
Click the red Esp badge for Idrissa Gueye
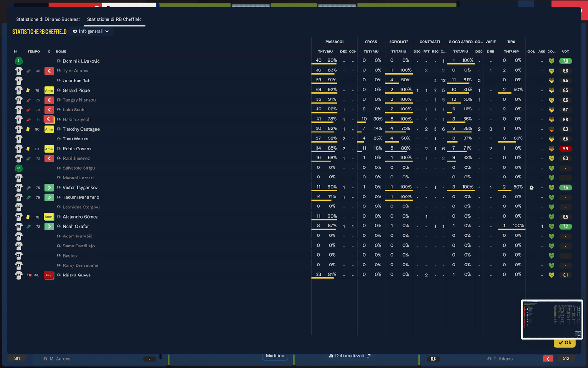49,275
